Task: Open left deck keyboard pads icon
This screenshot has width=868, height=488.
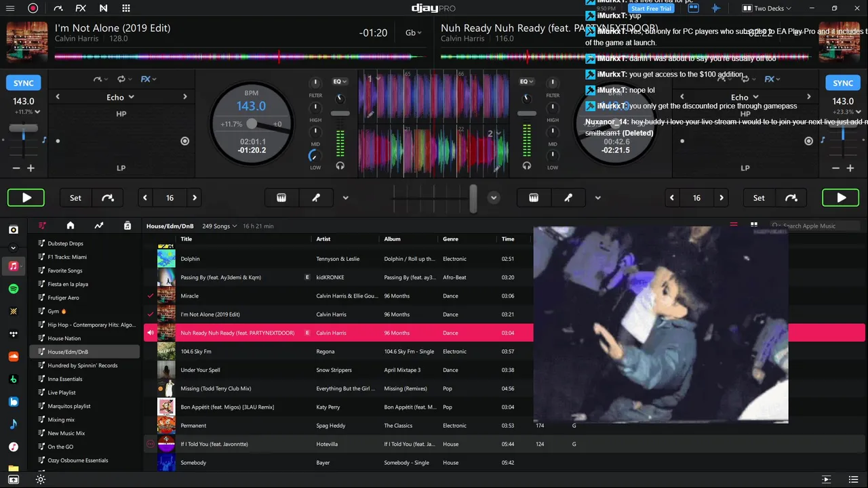Action: [281, 198]
